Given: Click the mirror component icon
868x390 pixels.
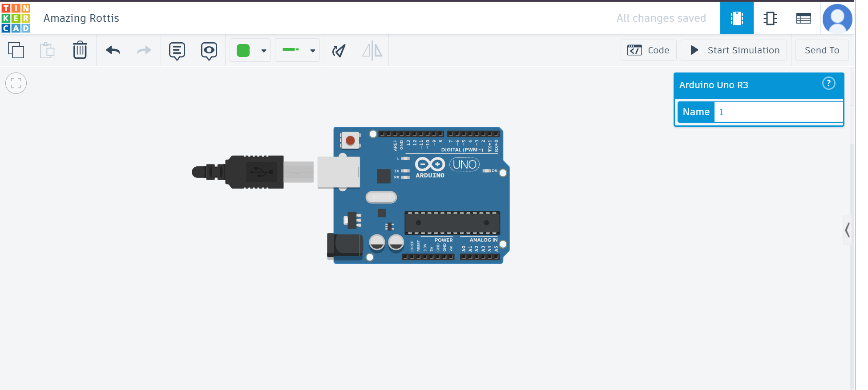Looking at the screenshot, I should point(372,50).
